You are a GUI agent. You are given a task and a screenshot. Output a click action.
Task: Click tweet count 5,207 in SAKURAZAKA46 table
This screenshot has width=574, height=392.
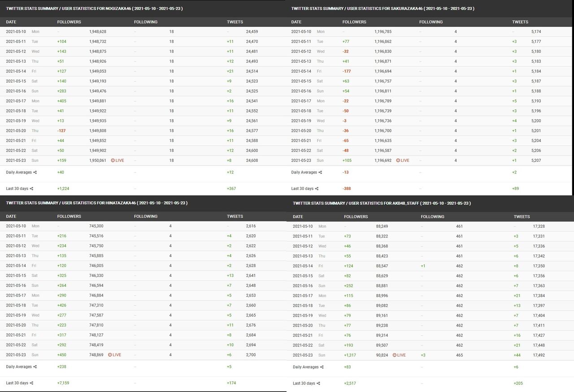(536, 160)
